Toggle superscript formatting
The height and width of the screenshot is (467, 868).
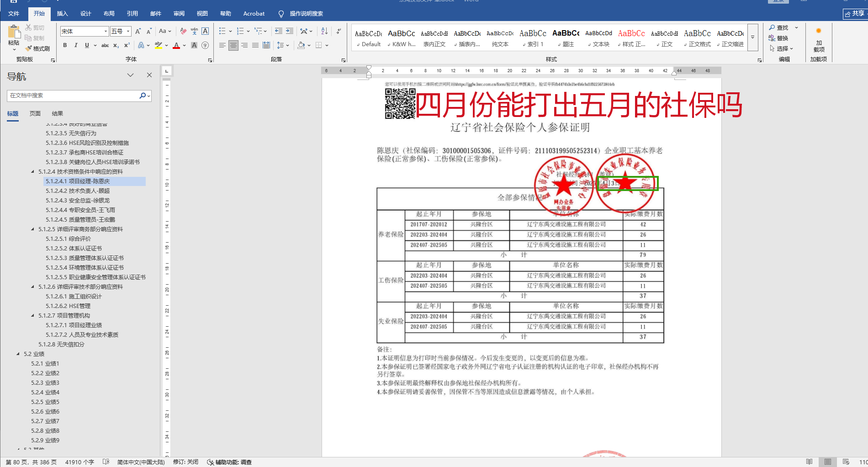pyautogui.click(x=127, y=45)
